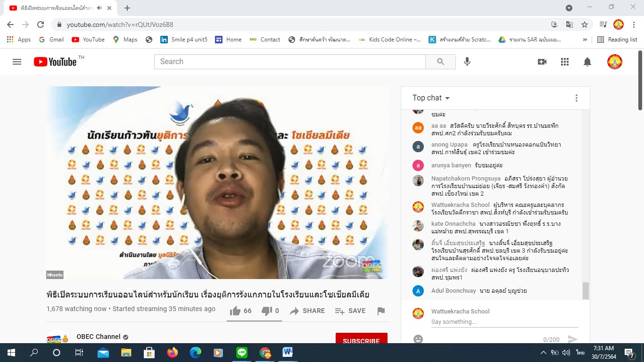Switch to Word in the taskbar
Screen dimensions: 644x362
[x=288, y=352]
